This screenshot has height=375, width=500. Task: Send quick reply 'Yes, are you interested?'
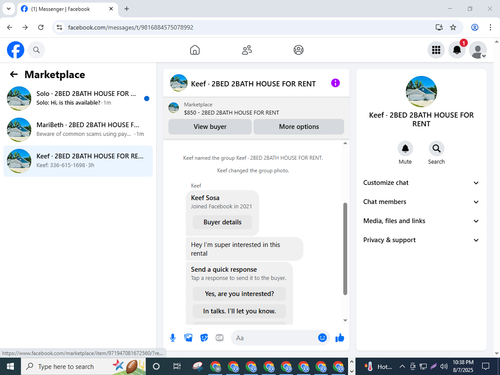(239, 294)
